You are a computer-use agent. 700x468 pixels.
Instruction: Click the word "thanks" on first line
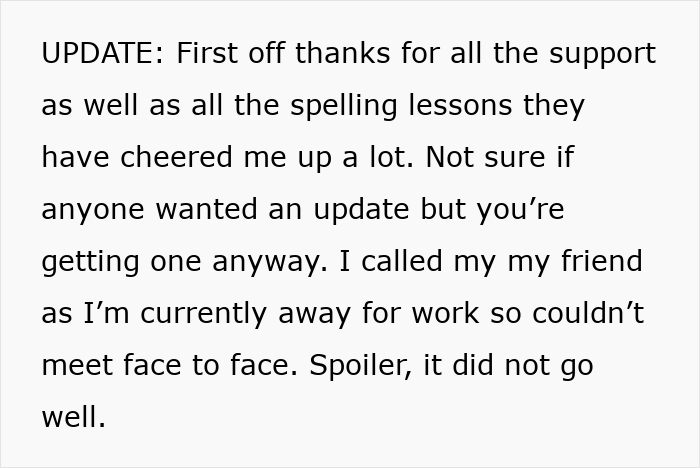pyautogui.click(x=342, y=53)
